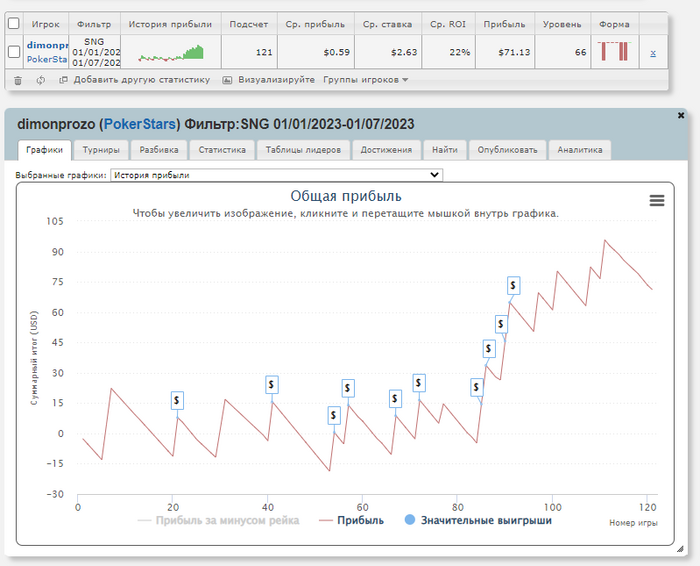Switch to the 'Таблицы лидеров' tab
700x566 pixels.
click(303, 150)
